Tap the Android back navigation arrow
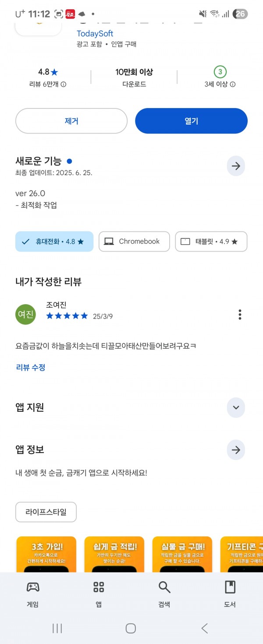This screenshot has width=263, height=644. coord(205,628)
